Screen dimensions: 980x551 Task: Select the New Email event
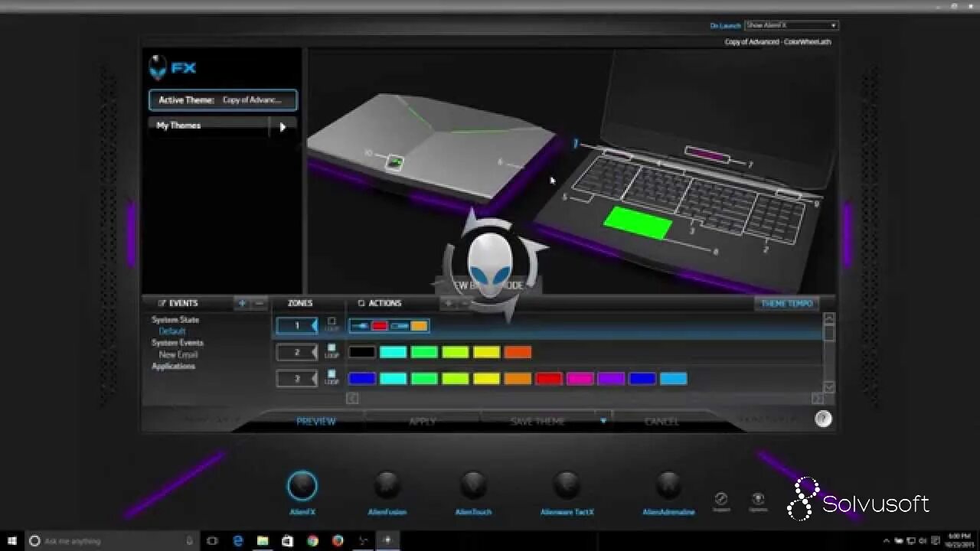click(x=178, y=354)
